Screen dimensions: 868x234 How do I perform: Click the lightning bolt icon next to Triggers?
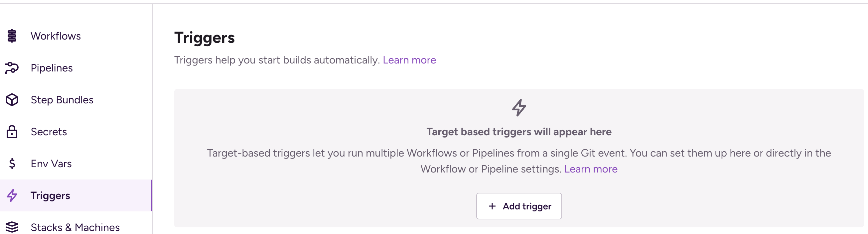[x=12, y=195]
